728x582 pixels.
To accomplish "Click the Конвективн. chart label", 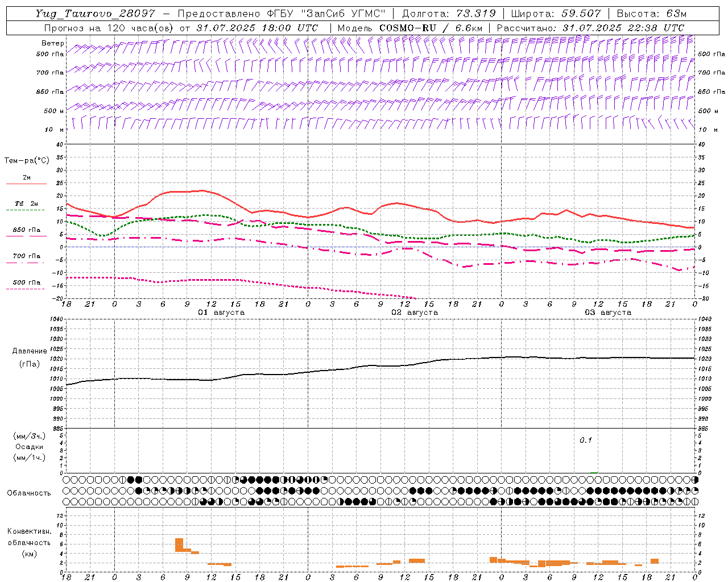I will click(x=29, y=531).
